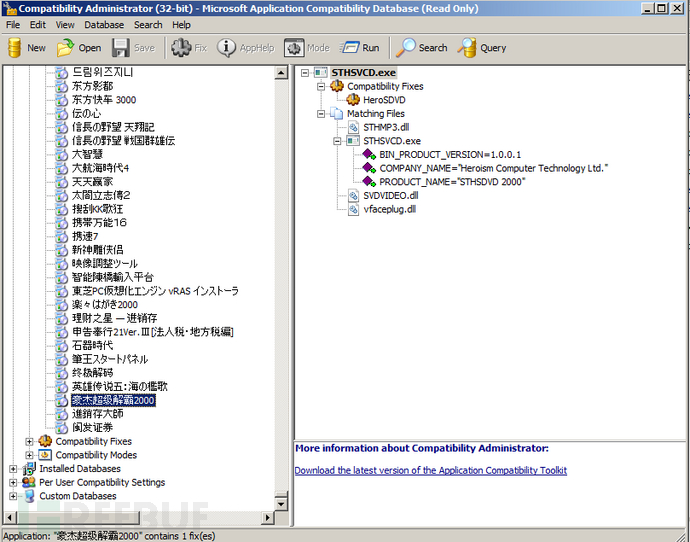Collapse Compatibility Fixes in right pane
Image resolution: width=690 pixels, height=542 pixels.
pyautogui.click(x=321, y=86)
